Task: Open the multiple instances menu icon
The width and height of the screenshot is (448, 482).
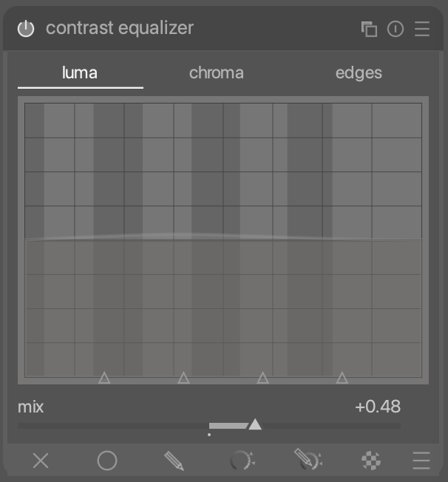Action: click(369, 29)
